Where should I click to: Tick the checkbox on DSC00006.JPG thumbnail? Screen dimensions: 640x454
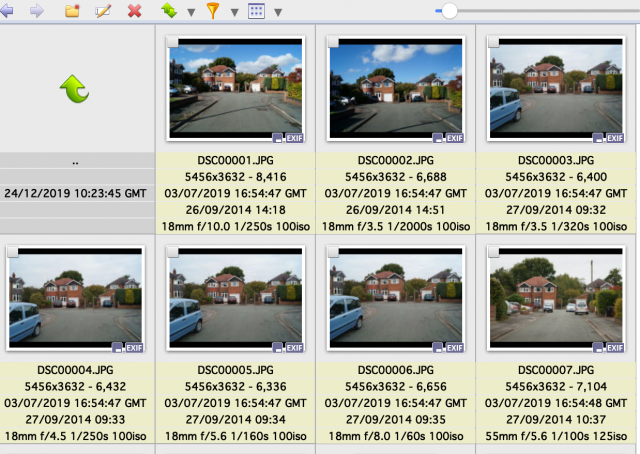pos(333,252)
